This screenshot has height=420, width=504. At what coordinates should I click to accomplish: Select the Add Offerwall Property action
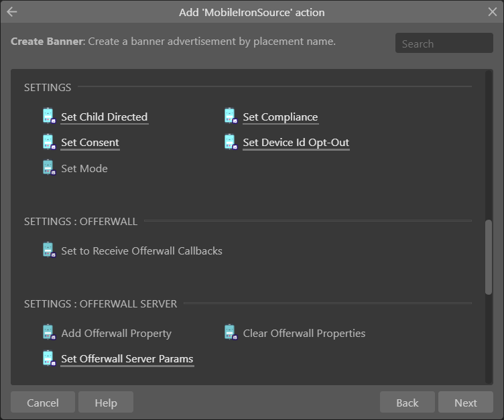116,334
